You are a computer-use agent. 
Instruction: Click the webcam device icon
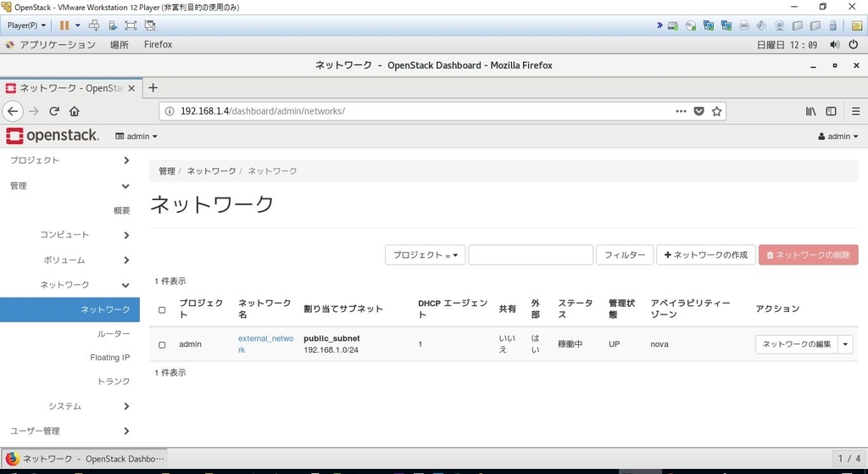[x=780, y=25]
